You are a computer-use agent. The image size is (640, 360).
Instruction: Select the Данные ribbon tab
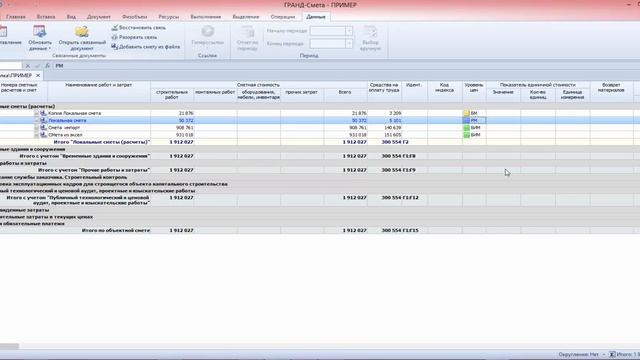[x=316, y=17]
